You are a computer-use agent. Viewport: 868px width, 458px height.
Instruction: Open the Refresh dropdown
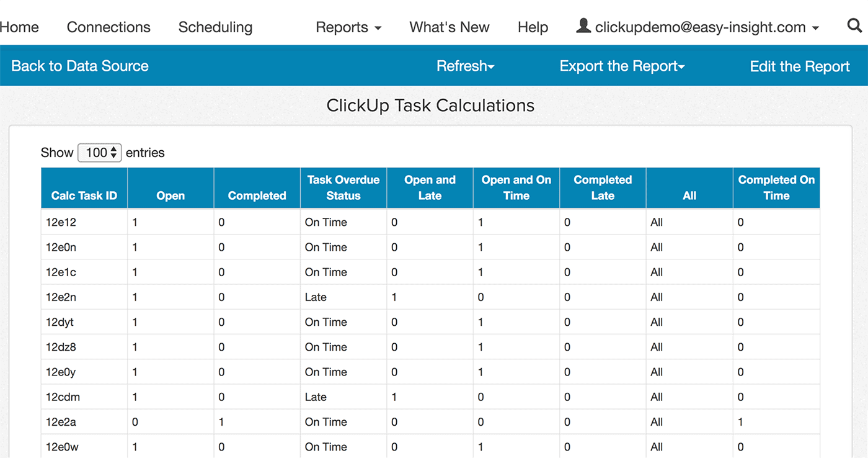point(465,66)
